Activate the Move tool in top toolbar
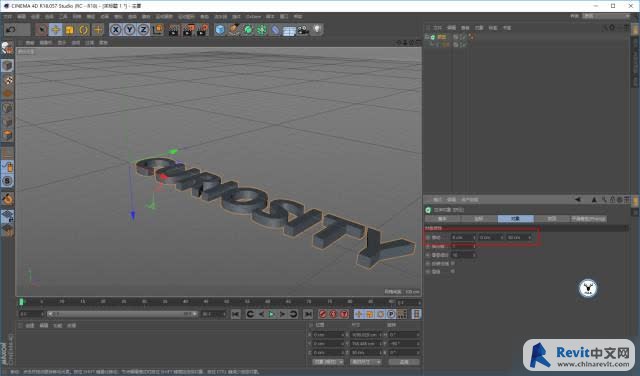Viewport: 640px width, 376px height. pos(56,29)
